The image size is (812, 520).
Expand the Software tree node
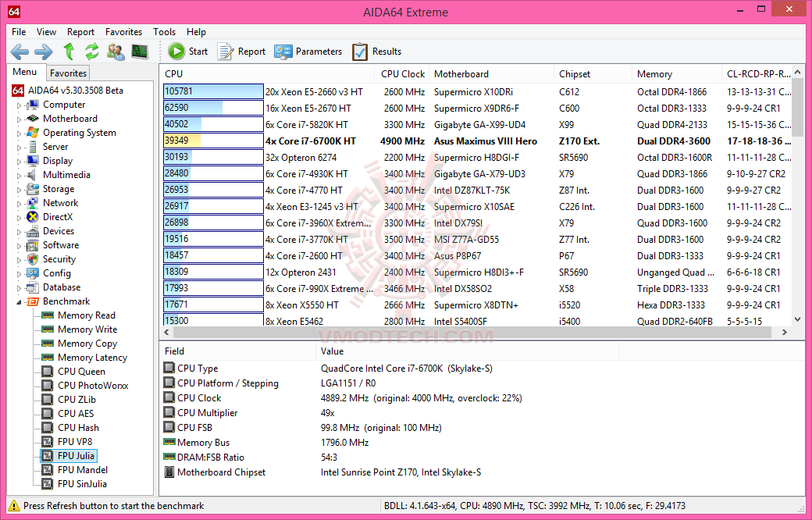tap(20, 245)
